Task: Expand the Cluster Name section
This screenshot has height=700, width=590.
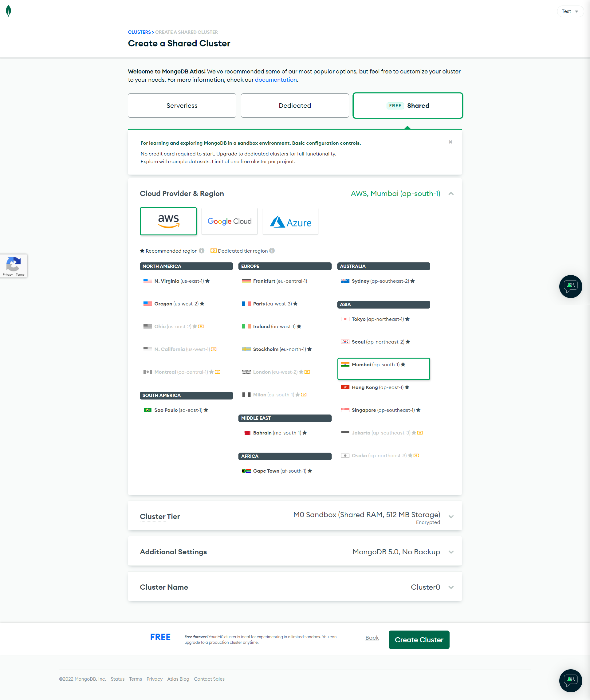Action: [x=451, y=587]
